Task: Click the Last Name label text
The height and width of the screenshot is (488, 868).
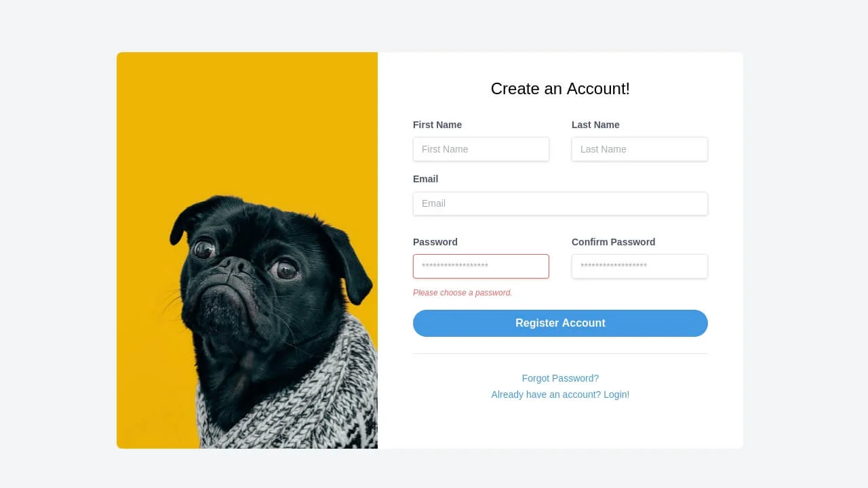Action: pos(595,125)
